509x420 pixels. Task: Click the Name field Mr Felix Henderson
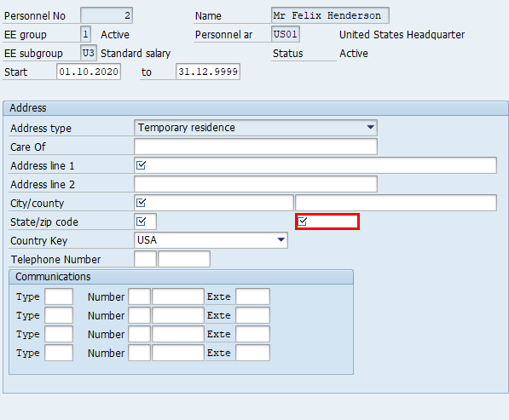(x=330, y=15)
